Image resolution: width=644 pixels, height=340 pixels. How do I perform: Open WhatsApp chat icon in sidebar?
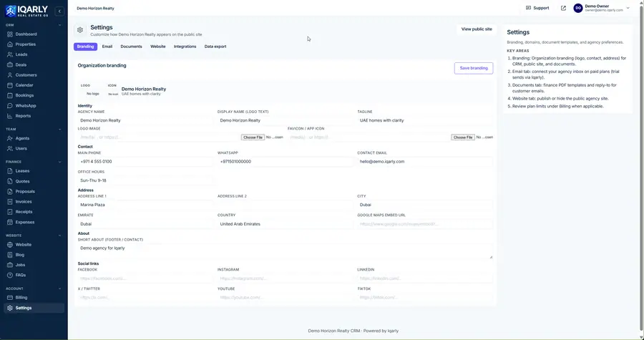10,105
